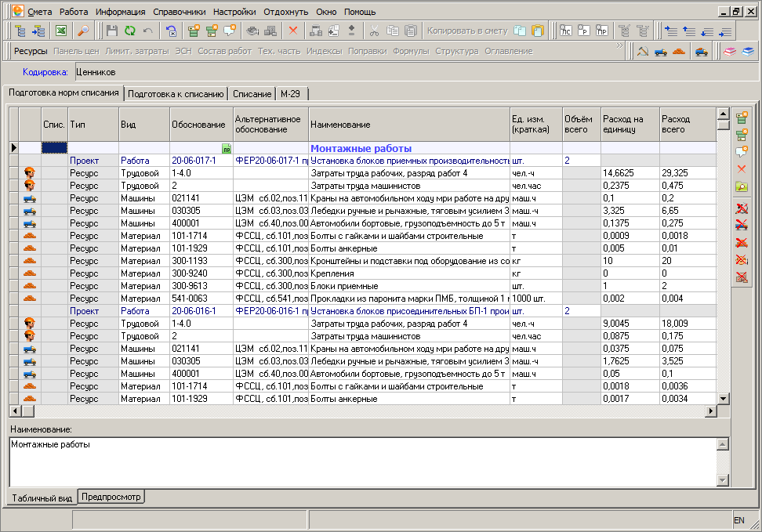The width and height of the screenshot is (762, 532).
Task: Click the crossed-out truck icon in right sidebar
Action: tap(741, 226)
